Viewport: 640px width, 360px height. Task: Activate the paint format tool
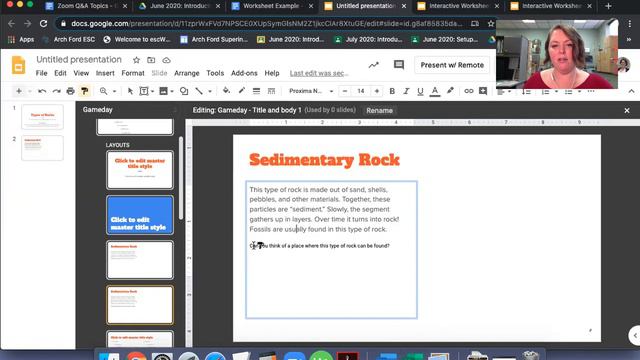[84, 91]
